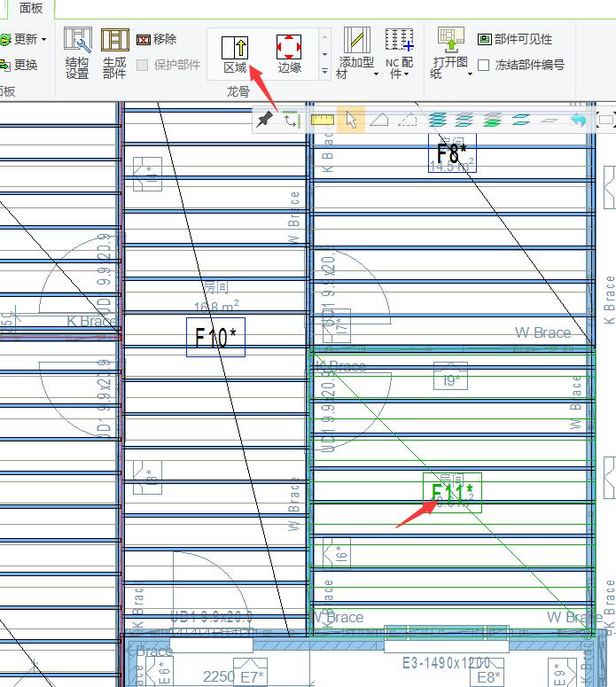616x687 pixels.
Task: Click the I7* marker box
Action: click(x=337, y=326)
